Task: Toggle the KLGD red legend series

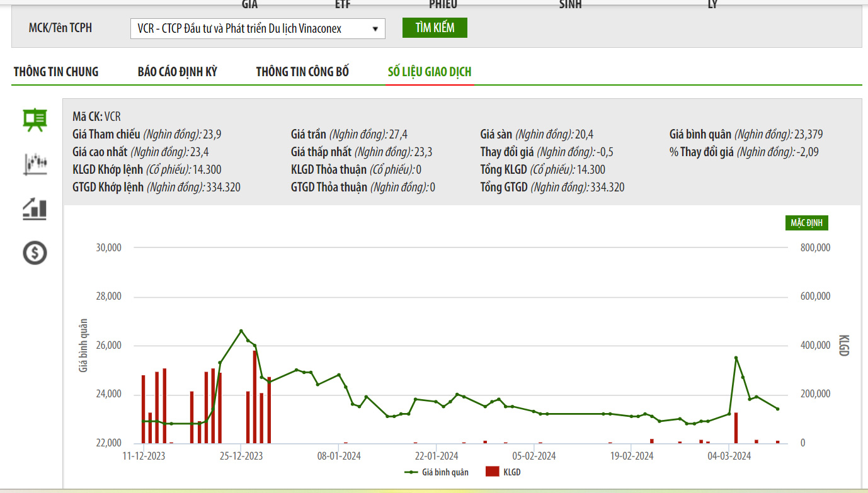Action: (503, 472)
